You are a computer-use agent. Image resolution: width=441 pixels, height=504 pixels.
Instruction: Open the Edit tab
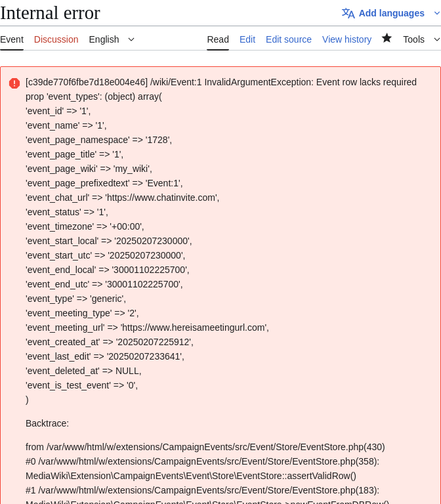pyautogui.click(x=247, y=39)
